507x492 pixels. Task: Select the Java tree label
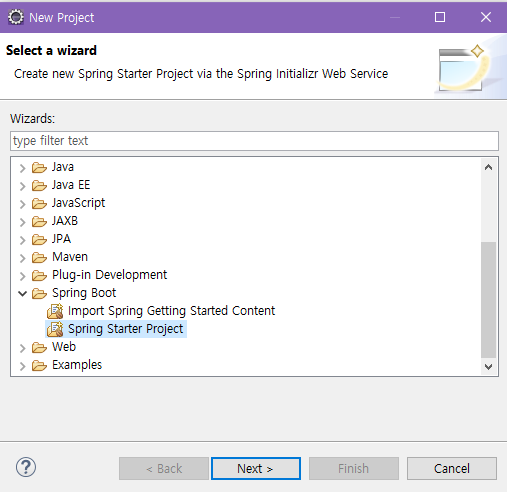tap(63, 167)
